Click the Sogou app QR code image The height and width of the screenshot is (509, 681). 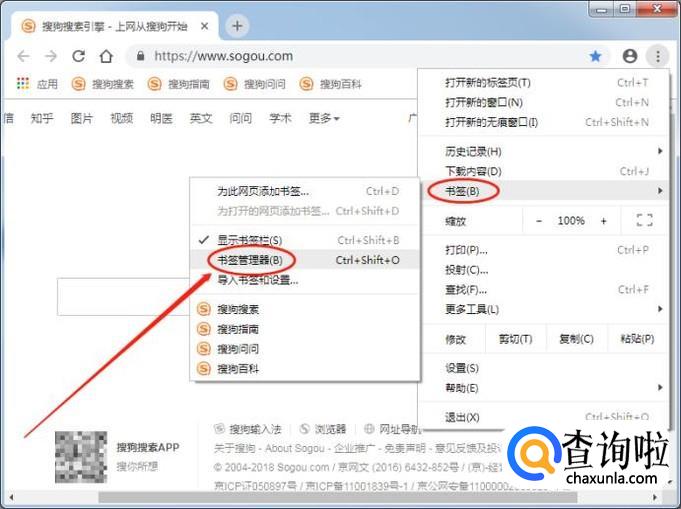click(x=81, y=457)
